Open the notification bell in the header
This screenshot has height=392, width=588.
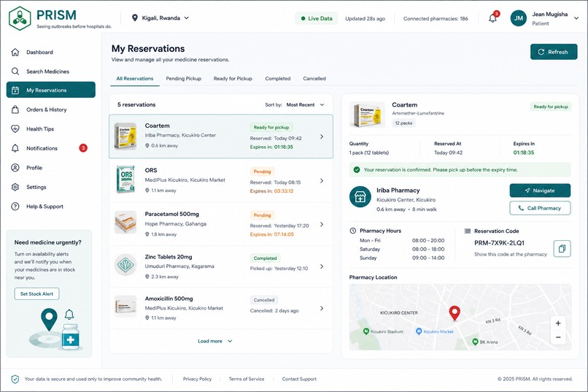tap(492, 18)
